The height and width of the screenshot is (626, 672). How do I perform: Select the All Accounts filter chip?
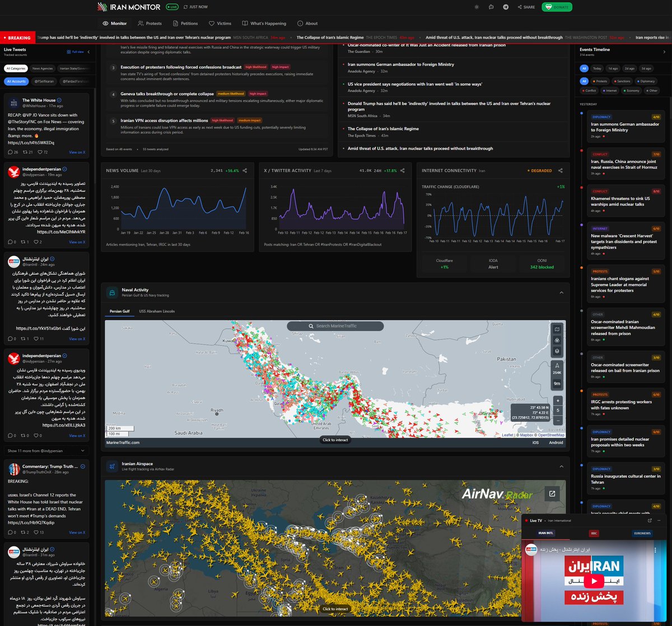coord(16,81)
